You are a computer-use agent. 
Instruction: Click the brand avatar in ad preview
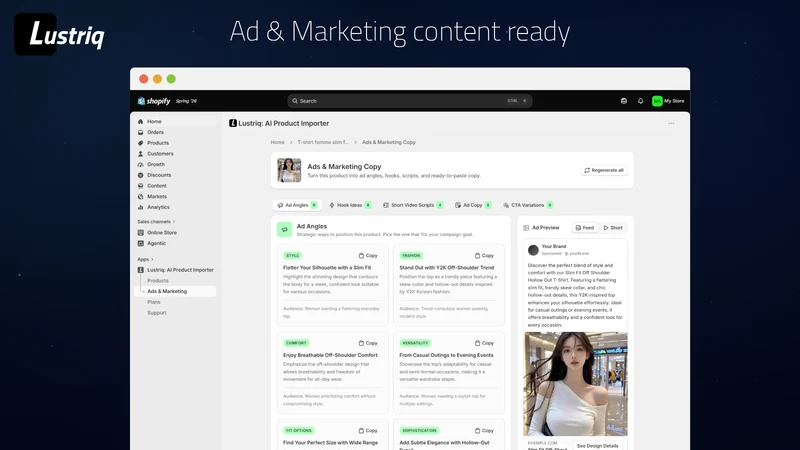533,249
